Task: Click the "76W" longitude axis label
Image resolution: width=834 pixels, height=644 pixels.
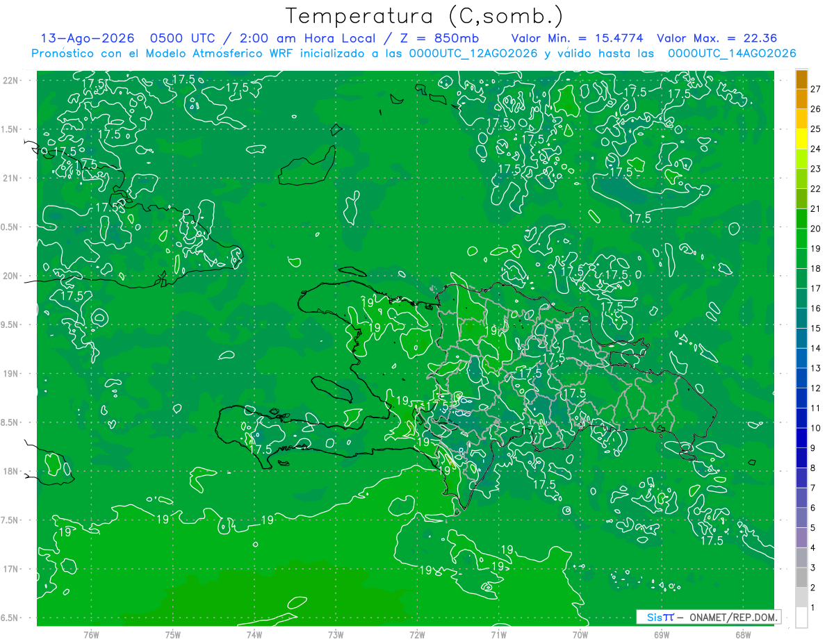Action: (x=91, y=634)
